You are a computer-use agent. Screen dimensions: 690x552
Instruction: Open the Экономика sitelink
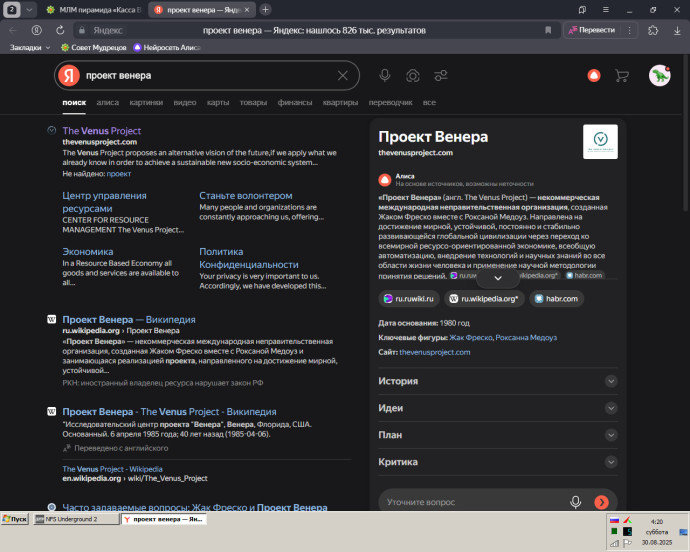(x=88, y=251)
